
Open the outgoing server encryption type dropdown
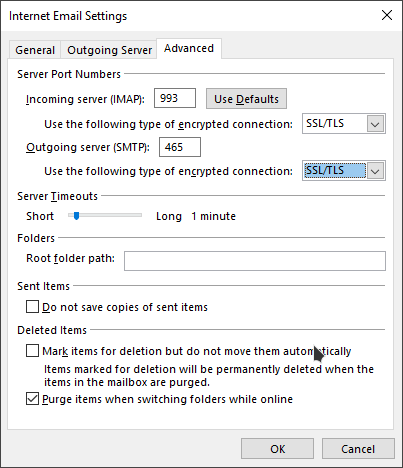[344, 171]
